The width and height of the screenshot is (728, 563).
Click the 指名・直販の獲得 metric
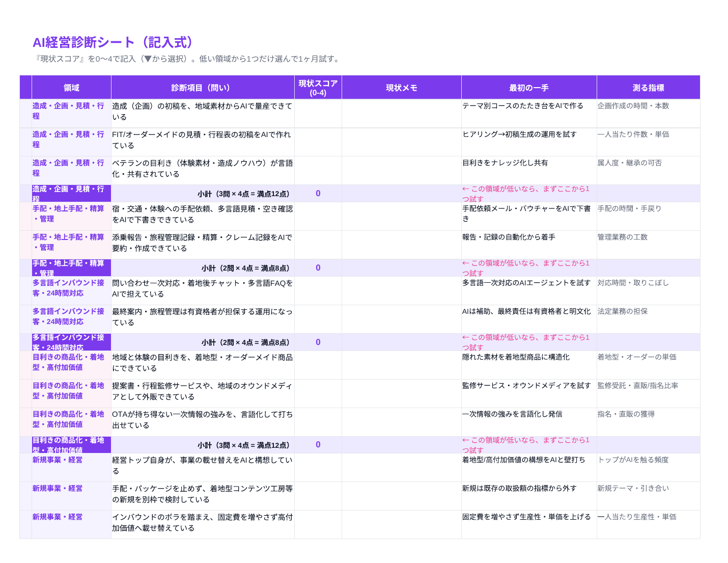[x=626, y=414]
